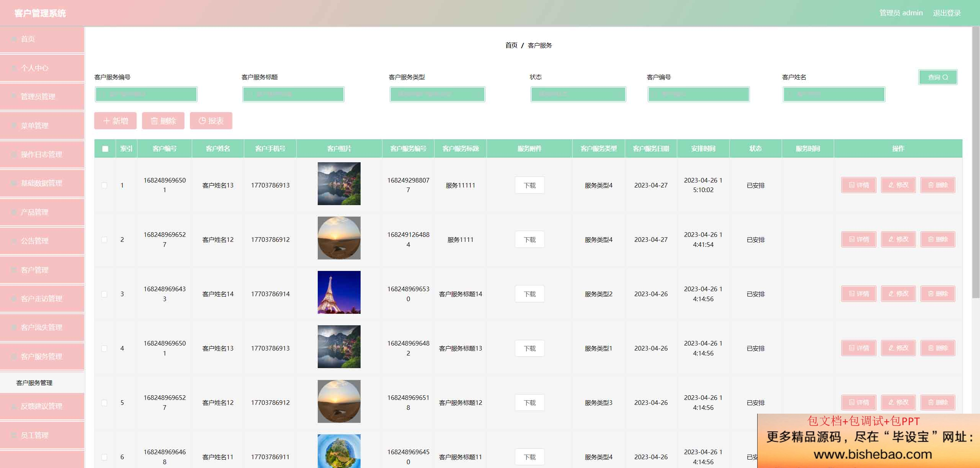Click the vertical page scrollbar

[976, 163]
